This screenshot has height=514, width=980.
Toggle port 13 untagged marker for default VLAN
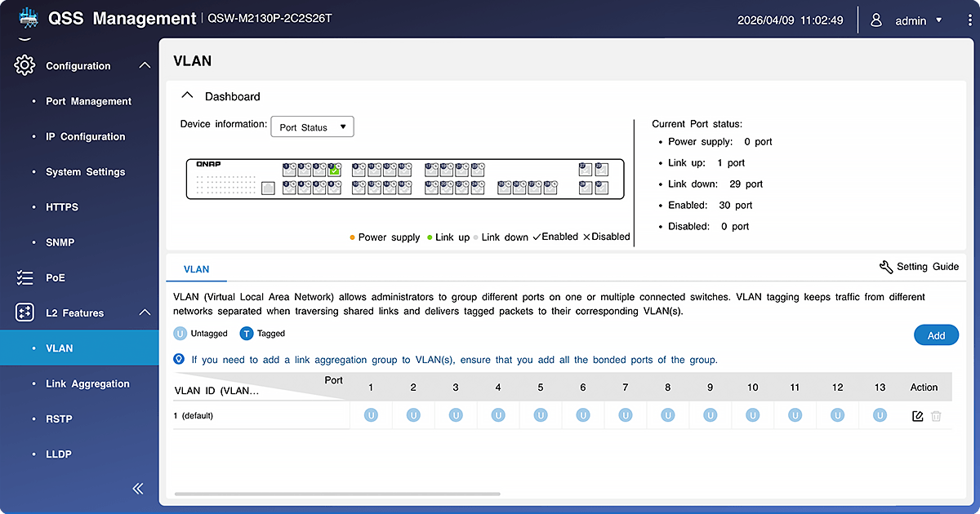pos(880,415)
